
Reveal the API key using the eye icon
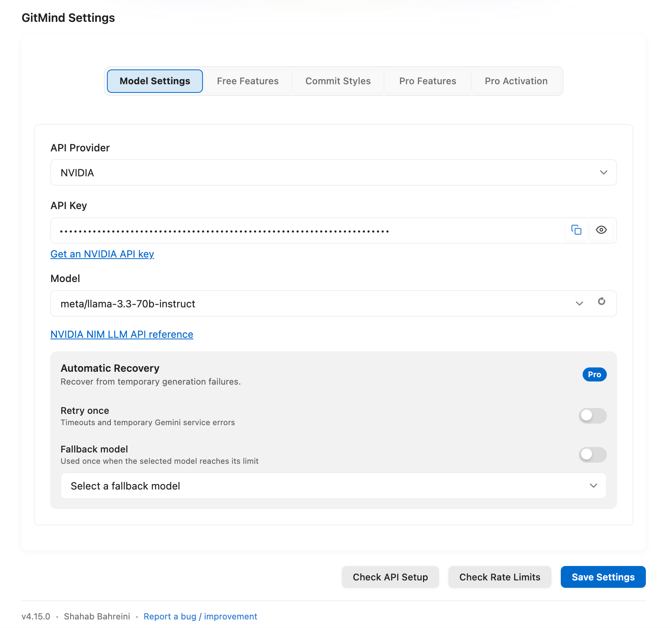[601, 230]
